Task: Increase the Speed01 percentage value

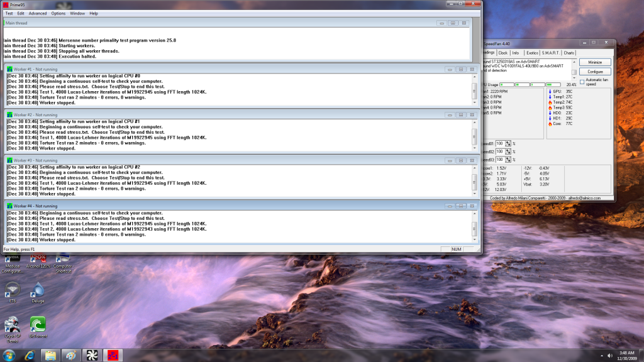Action: pos(508,141)
